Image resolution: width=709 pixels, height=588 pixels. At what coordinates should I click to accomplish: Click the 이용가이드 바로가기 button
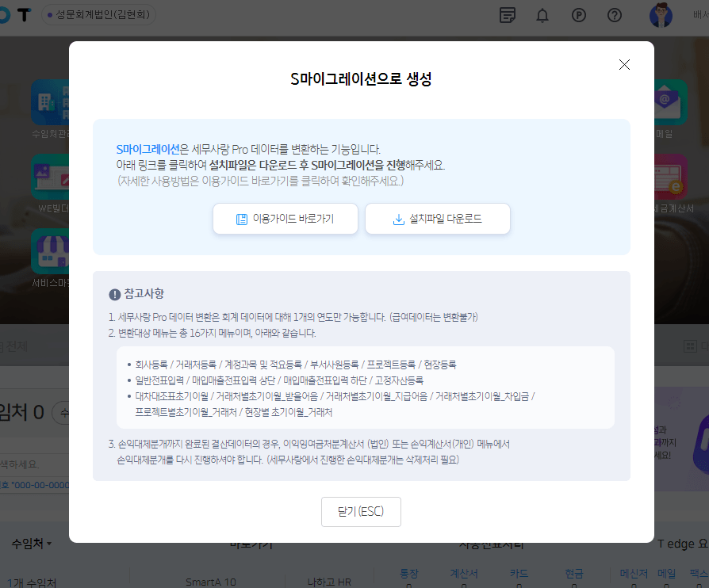[x=286, y=219]
